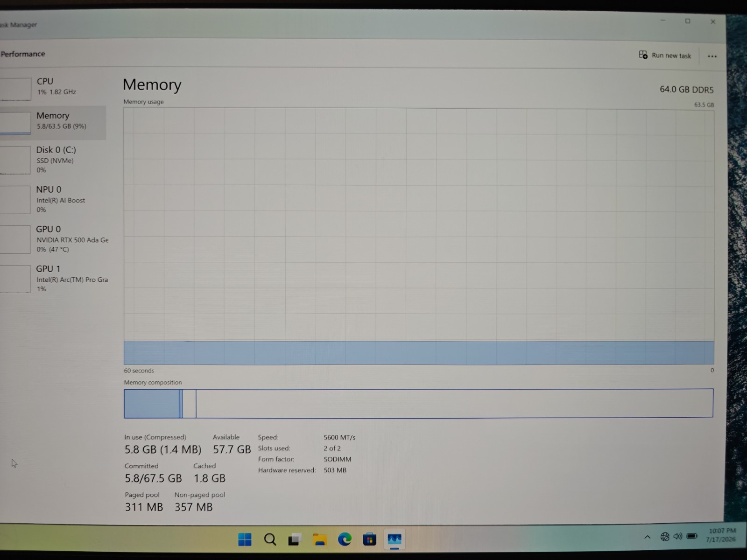Click the battery tray icon
This screenshot has width=747, height=560.
coord(692,536)
